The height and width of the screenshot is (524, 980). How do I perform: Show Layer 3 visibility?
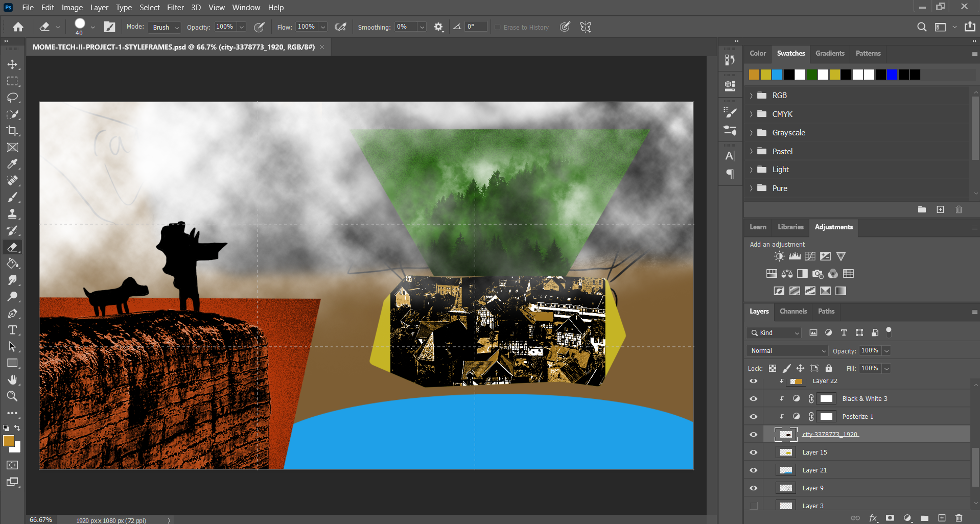[x=753, y=506]
